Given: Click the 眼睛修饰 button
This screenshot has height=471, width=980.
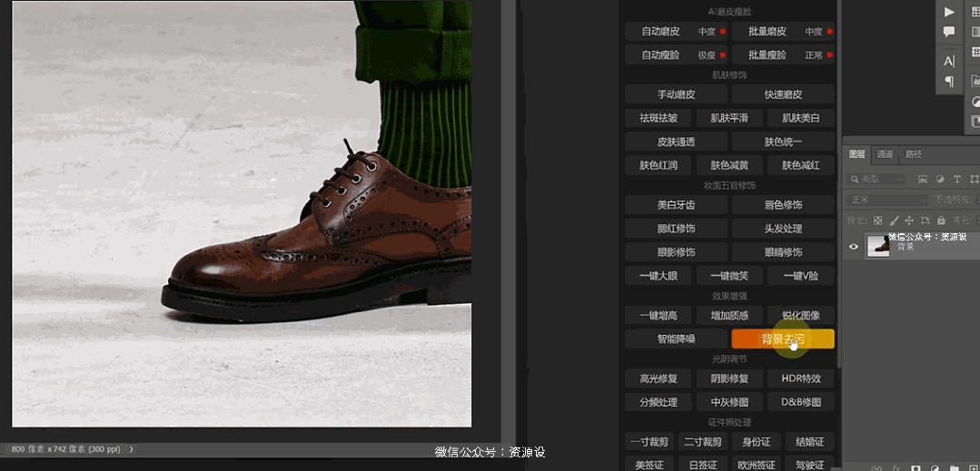Looking at the screenshot, I should (783, 252).
